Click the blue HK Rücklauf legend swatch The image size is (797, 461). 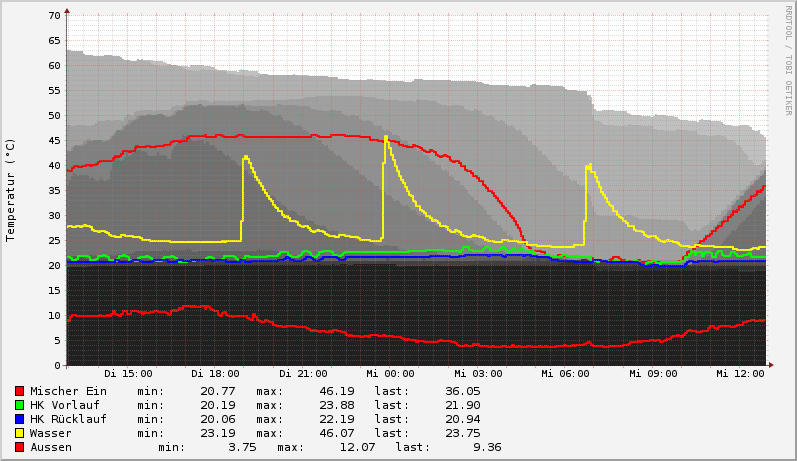coord(19,419)
